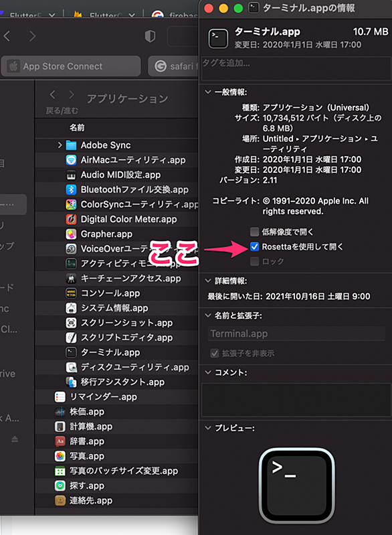Select the 辞書.app icon
The height and width of the screenshot is (535, 392).
click(60, 441)
